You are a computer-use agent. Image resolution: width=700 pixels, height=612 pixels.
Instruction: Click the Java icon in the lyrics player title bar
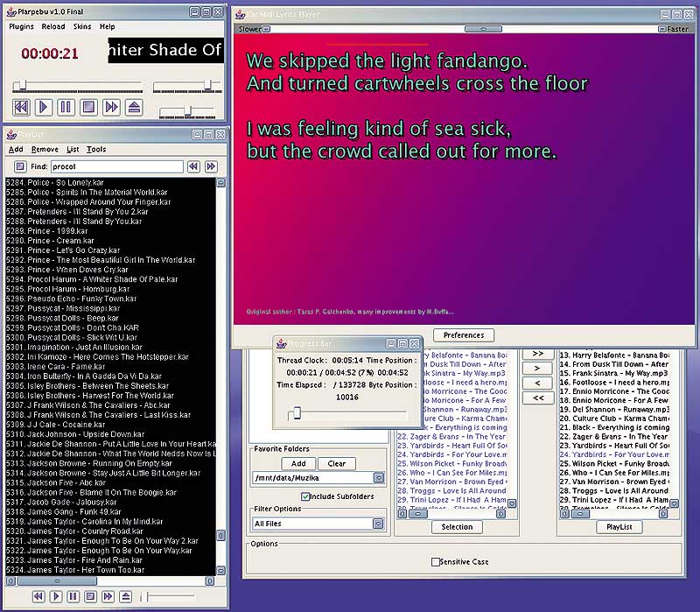(x=240, y=14)
